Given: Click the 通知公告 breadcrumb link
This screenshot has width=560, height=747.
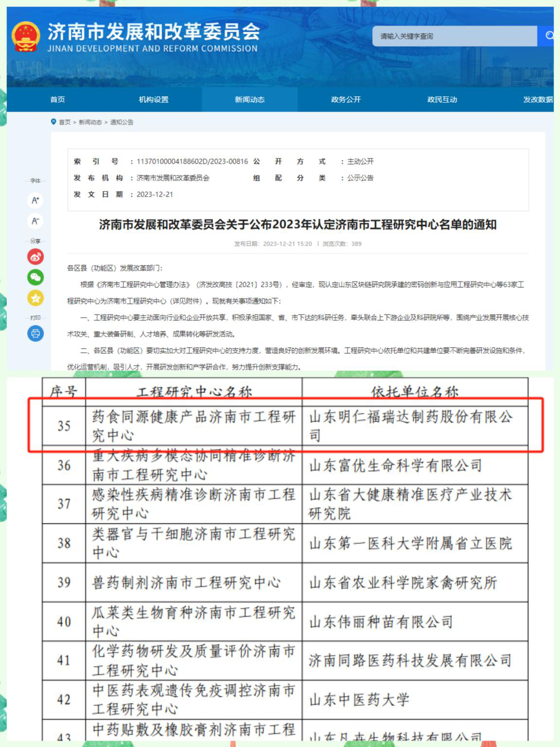Looking at the screenshot, I should pyautogui.click(x=122, y=122).
